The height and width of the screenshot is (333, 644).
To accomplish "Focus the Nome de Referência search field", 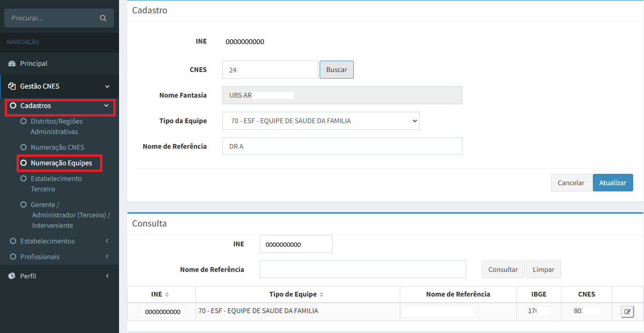I will coord(363,270).
